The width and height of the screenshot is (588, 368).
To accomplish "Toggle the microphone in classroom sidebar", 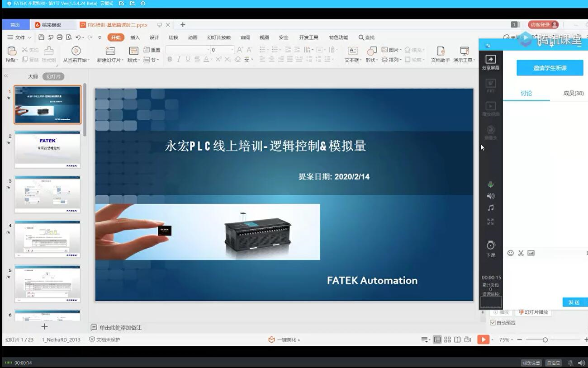I will pyautogui.click(x=491, y=184).
